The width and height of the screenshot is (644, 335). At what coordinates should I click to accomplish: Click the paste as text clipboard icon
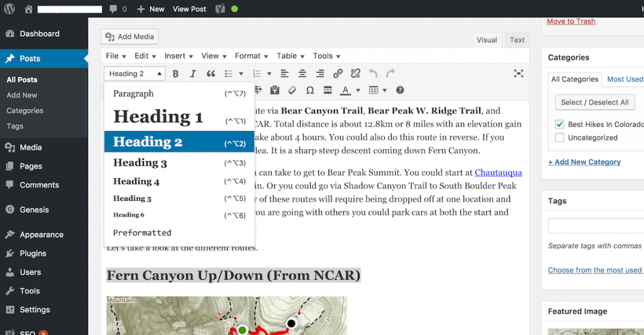[275, 90]
